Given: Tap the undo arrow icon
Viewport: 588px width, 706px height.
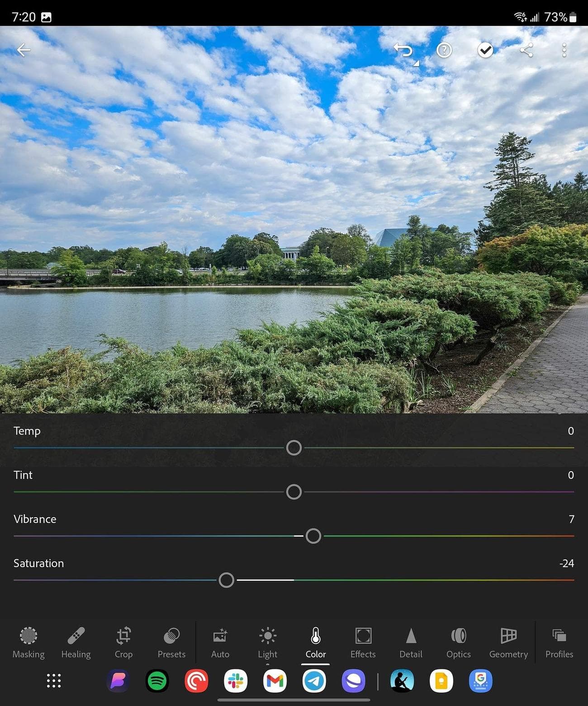Looking at the screenshot, I should coord(403,50).
